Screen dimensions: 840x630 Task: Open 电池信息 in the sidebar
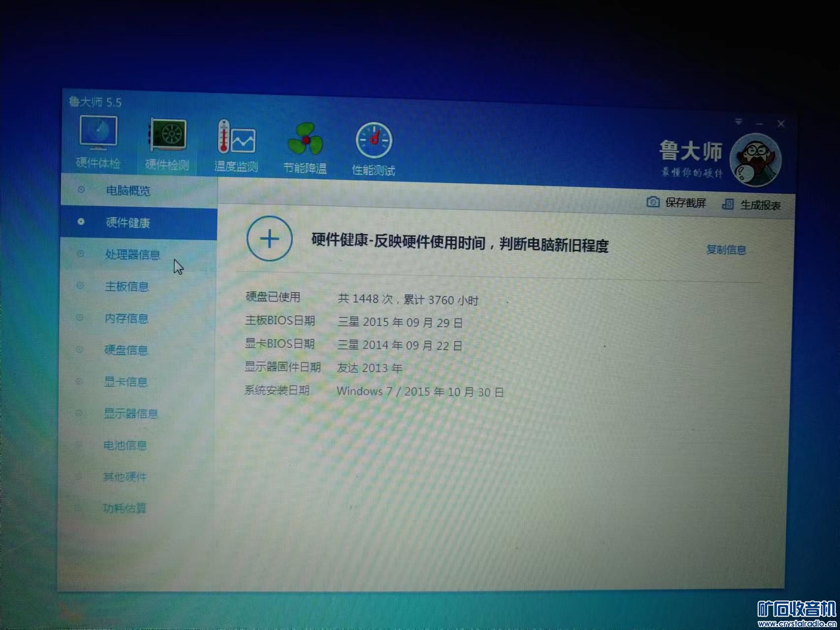coord(125,445)
